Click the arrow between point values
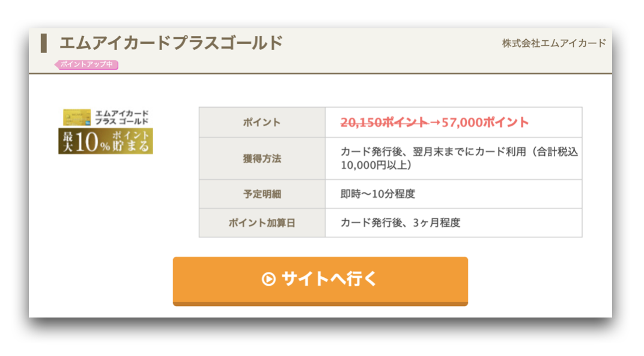 pyautogui.click(x=435, y=123)
